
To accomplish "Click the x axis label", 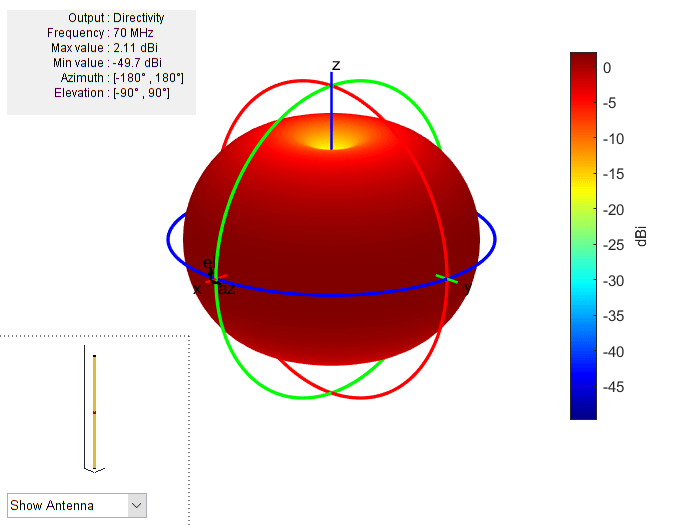I will [x=197, y=289].
